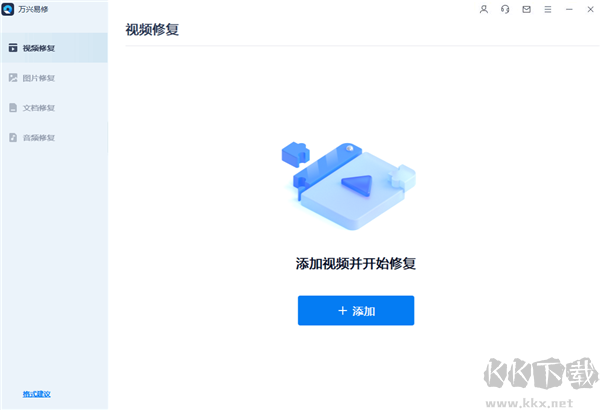600x410 pixels.
Task: Select the 视频修复 sidebar tab
Action: point(54,48)
